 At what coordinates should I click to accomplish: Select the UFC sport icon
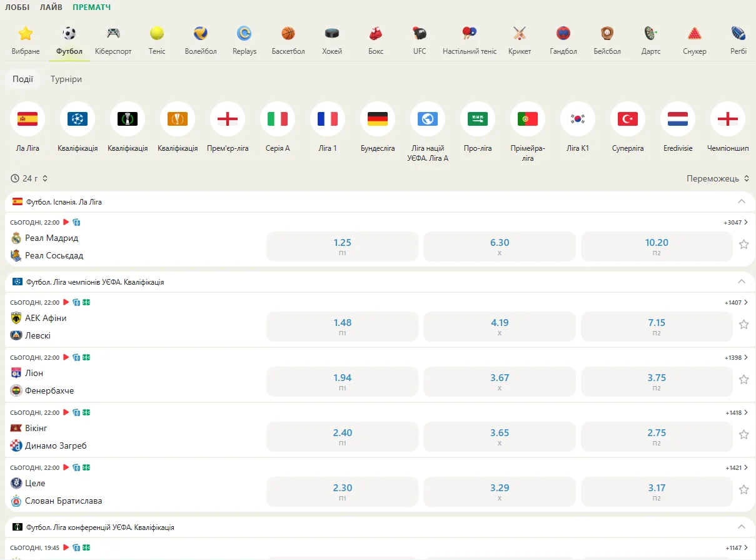click(420, 33)
